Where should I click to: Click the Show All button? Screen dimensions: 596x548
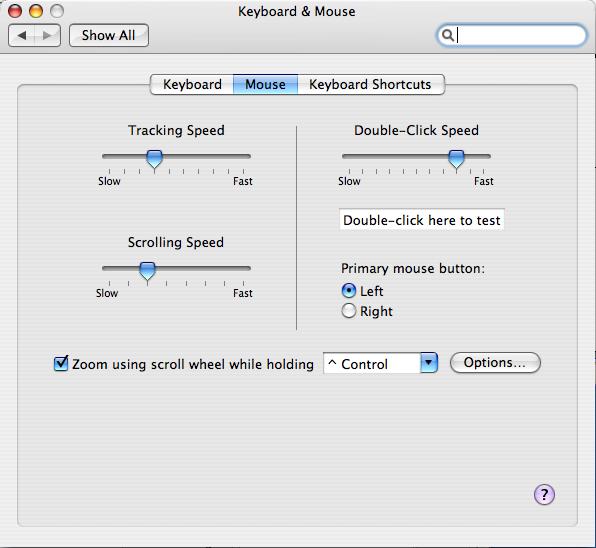(x=109, y=36)
